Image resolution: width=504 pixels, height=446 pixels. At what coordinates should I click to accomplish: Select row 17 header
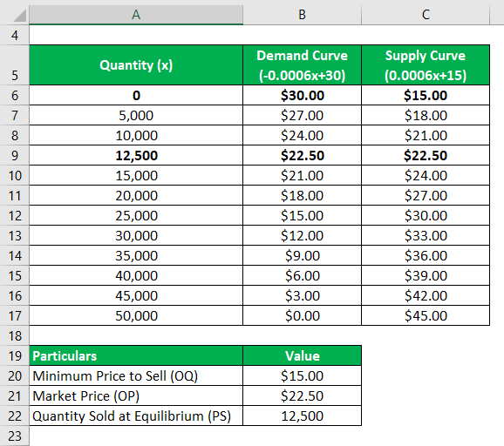click(15, 315)
